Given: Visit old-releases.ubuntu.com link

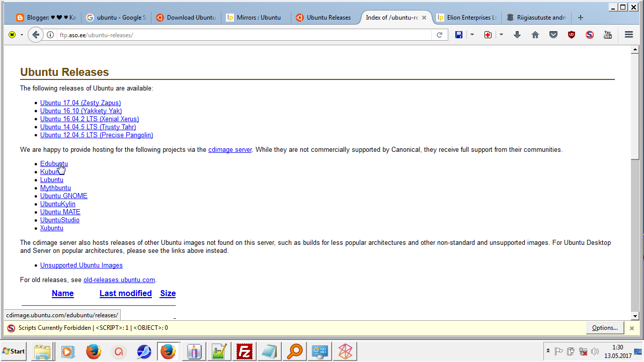Looking at the screenshot, I should click(x=119, y=280).
